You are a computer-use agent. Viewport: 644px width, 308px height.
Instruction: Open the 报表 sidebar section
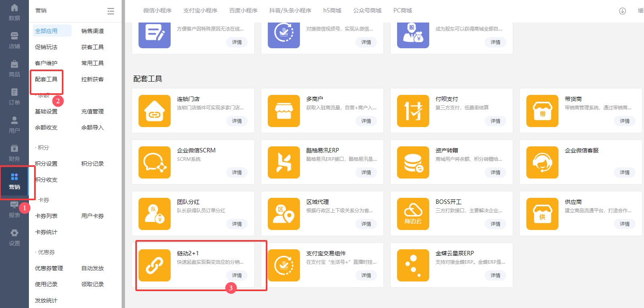click(14, 209)
